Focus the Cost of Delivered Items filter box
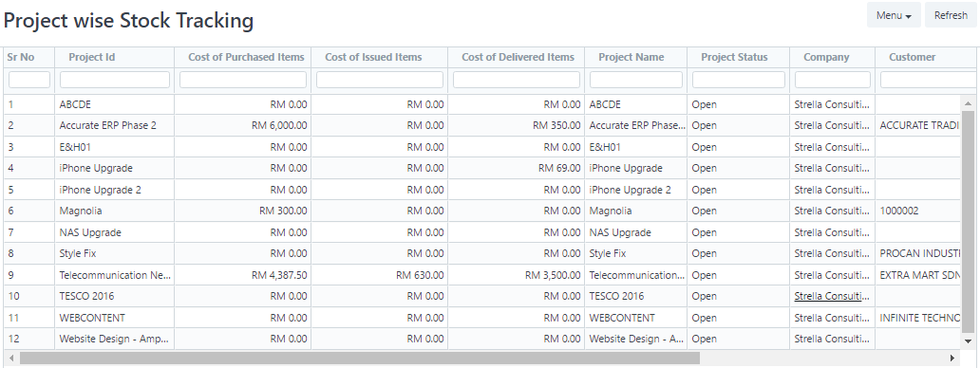Screen dimensions: 980x368 tap(517, 80)
